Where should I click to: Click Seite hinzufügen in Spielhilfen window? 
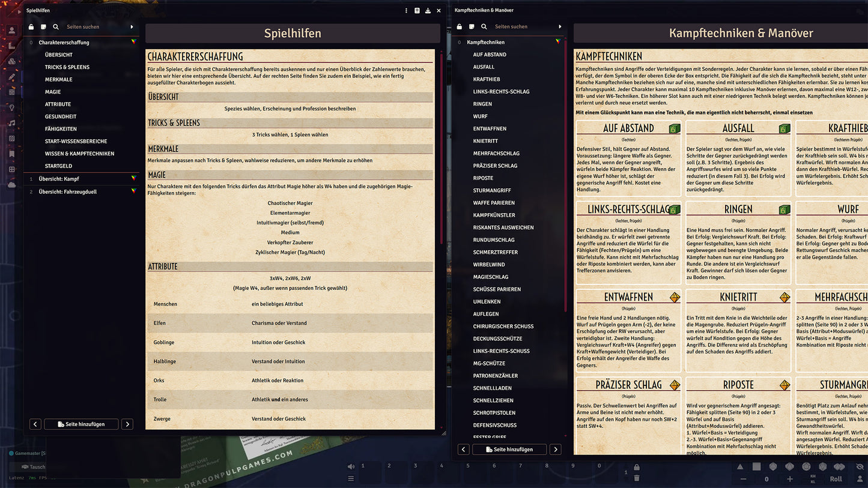pyautogui.click(x=81, y=424)
